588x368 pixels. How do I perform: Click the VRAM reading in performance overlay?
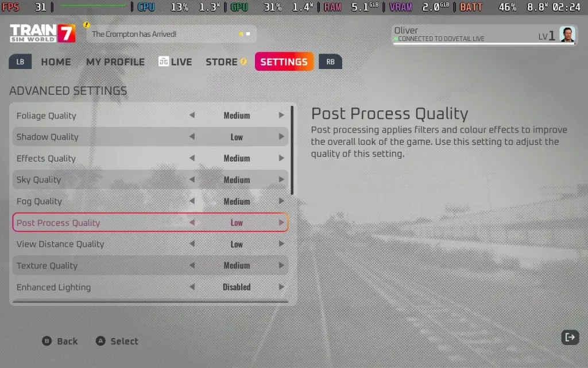click(x=420, y=7)
